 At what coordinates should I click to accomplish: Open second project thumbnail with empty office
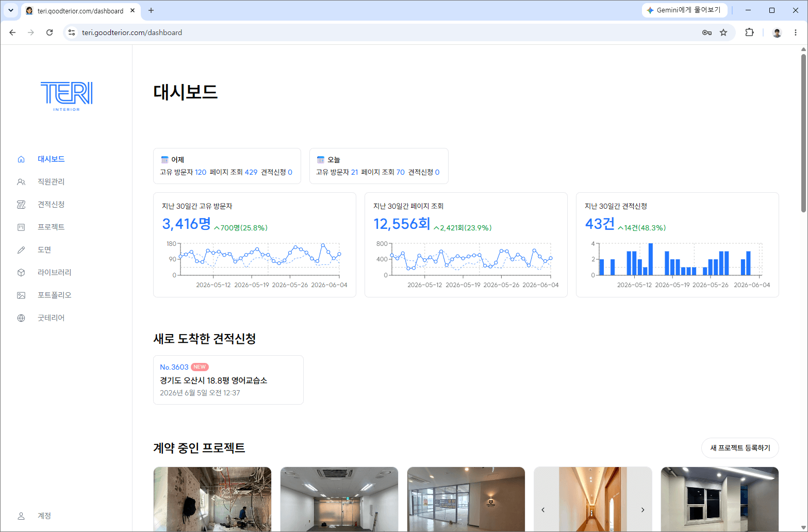(x=339, y=499)
